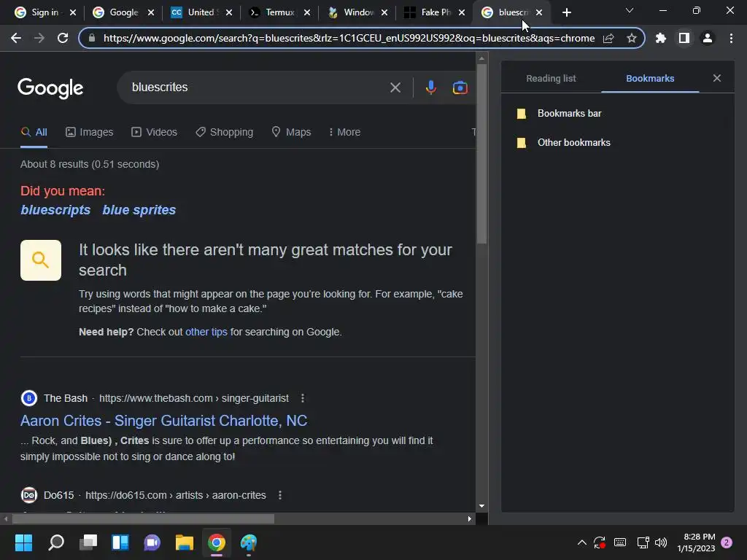Screen dimensions: 747x560
Task: Click the page vertical scrollbar thumb
Action: (x=481, y=153)
